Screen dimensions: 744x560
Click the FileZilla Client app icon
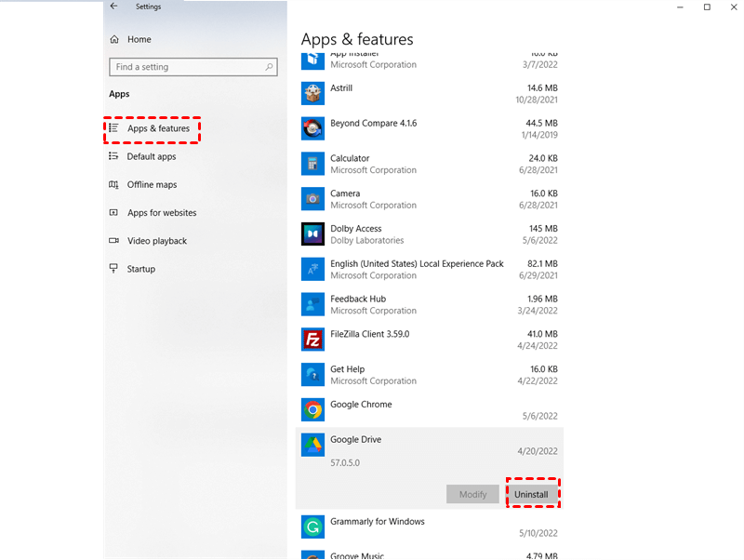(312, 340)
